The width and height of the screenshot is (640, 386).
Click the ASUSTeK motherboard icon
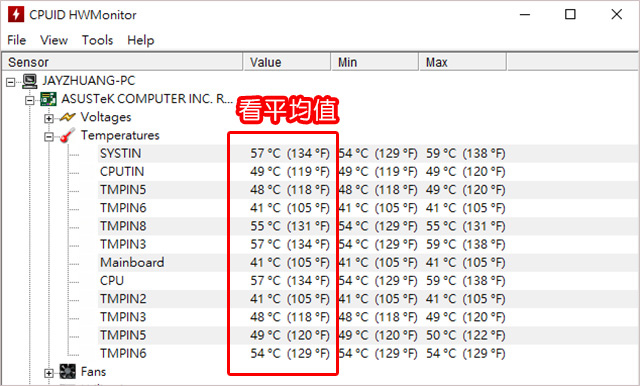coord(48,99)
